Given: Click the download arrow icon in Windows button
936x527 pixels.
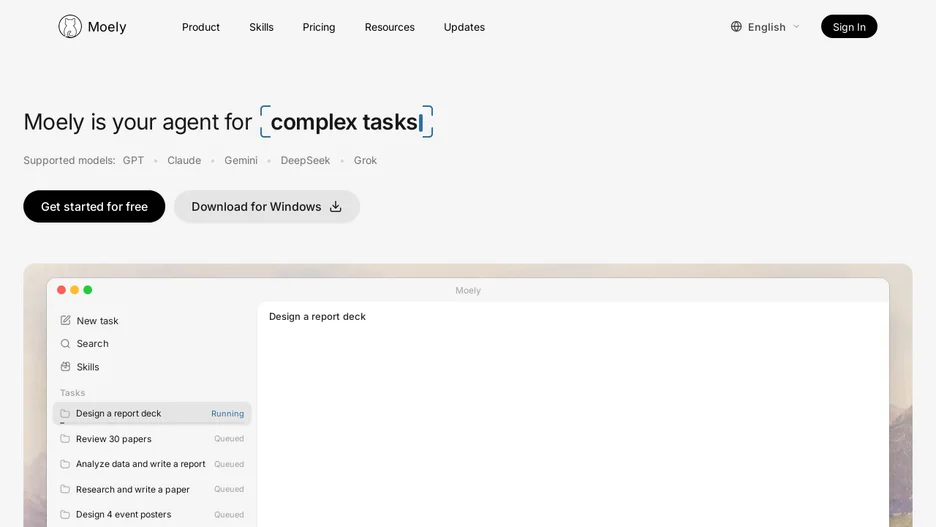Looking at the screenshot, I should pyautogui.click(x=335, y=207).
